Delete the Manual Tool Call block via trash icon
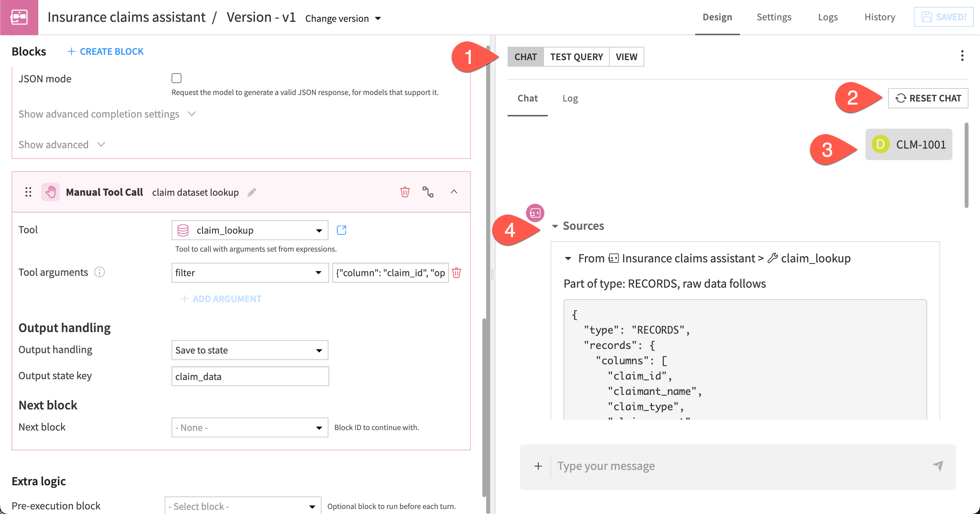Screen dimensions: 980x514 (405, 192)
